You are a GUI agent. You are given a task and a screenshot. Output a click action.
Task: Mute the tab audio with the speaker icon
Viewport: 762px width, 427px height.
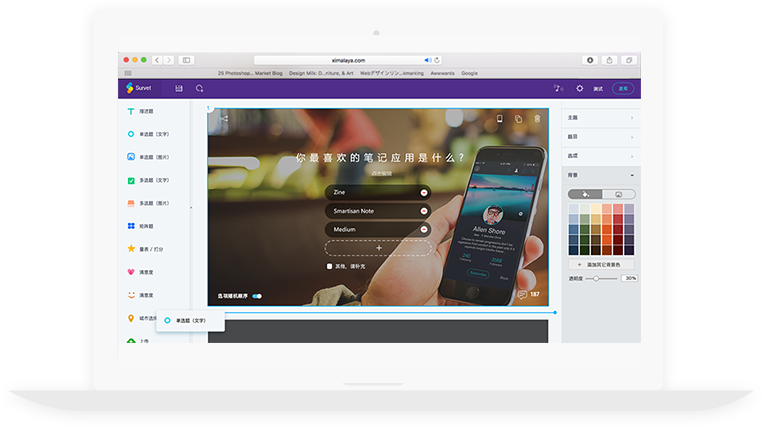point(427,60)
